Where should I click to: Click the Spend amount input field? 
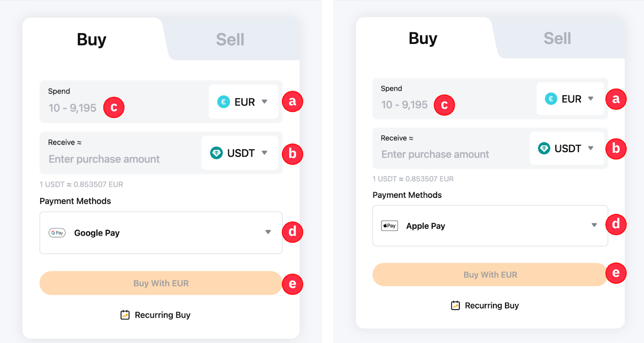[x=80, y=108]
